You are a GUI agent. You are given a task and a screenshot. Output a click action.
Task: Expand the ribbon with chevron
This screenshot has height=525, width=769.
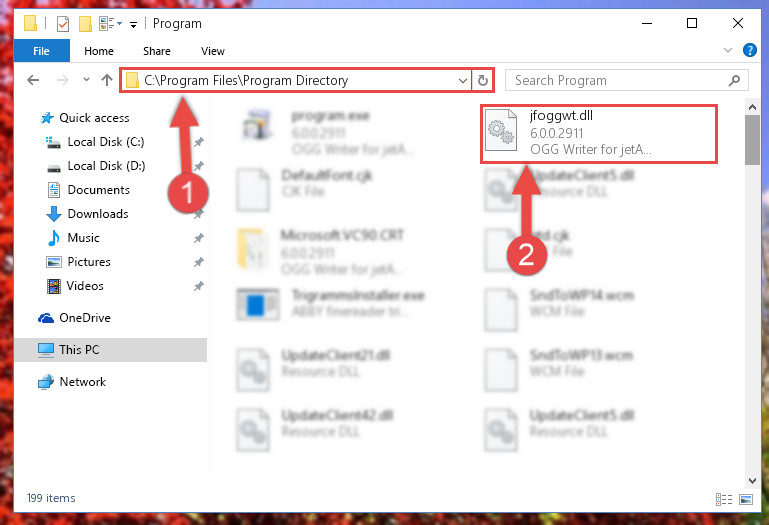[x=728, y=50]
